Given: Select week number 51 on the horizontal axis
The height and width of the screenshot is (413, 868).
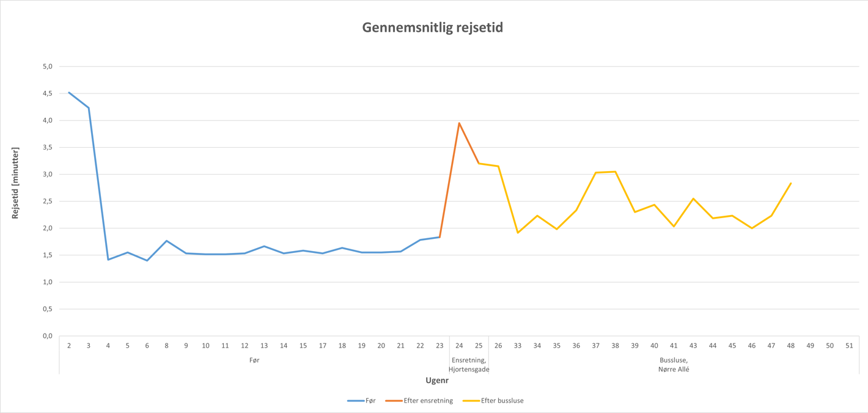Looking at the screenshot, I should tap(849, 346).
